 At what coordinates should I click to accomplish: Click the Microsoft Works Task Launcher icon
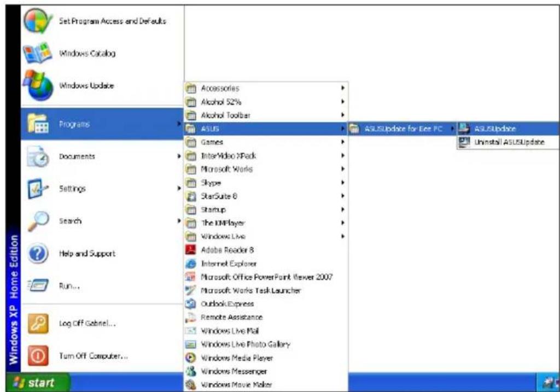point(191,290)
